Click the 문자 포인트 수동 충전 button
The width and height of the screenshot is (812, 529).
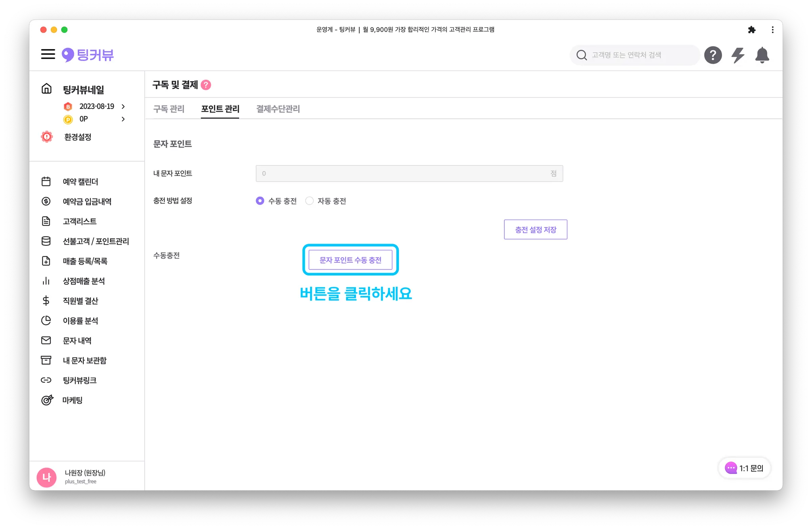coord(350,260)
